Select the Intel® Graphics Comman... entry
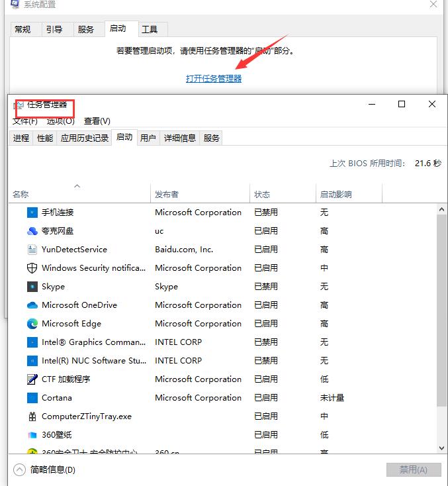This screenshot has height=486, width=448. [93, 342]
